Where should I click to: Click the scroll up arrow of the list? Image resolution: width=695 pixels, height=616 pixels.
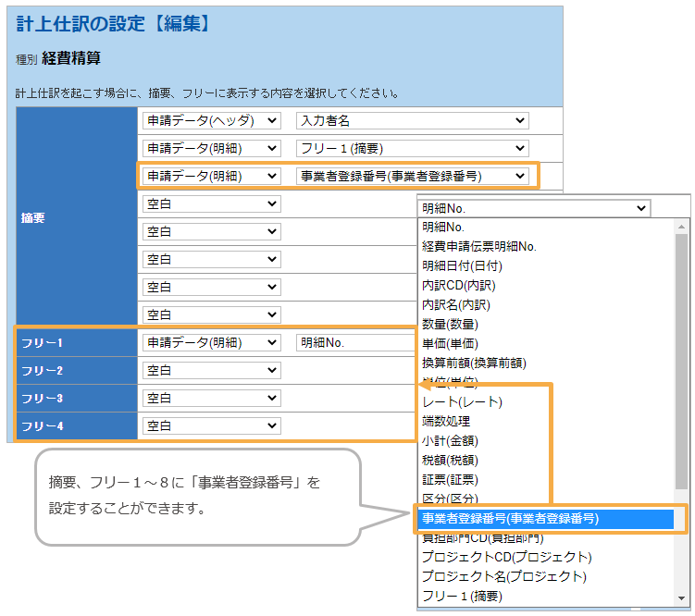(x=682, y=227)
